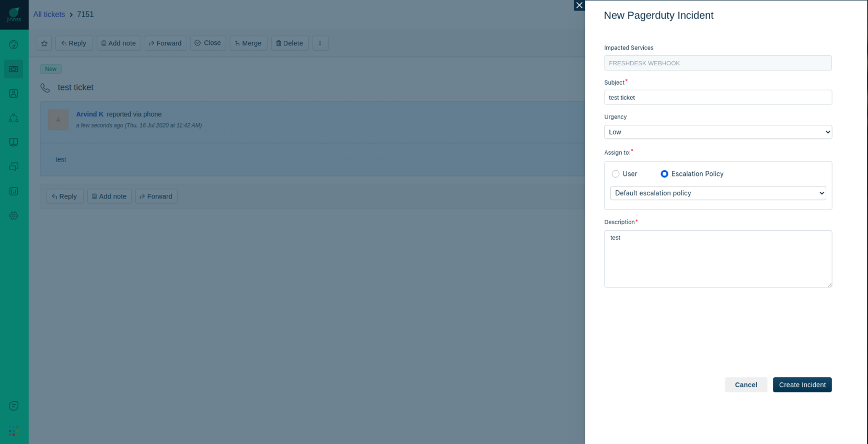The width and height of the screenshot is (868, 444).
Task: Select the Escalation Policy radio button
Action: click(664, 174)
